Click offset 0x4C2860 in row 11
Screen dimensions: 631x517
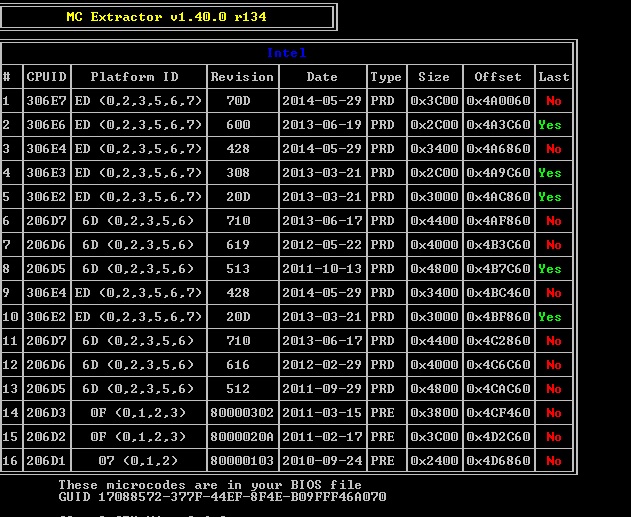click(x=498, y=341)
